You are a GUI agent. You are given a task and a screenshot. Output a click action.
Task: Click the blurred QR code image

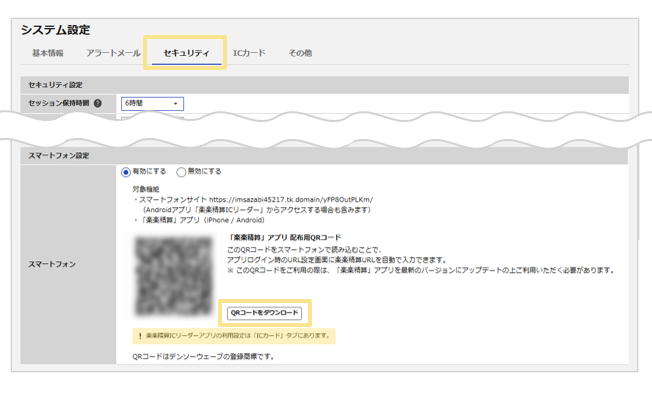(174, 276)
